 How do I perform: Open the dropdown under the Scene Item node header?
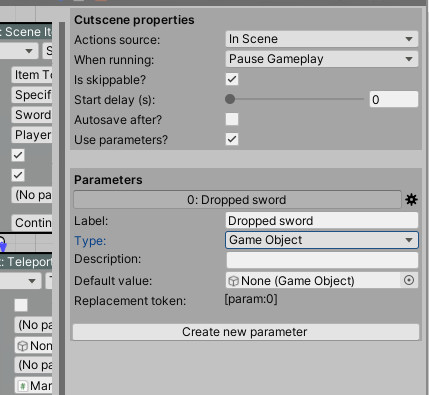tap(18, 51)
